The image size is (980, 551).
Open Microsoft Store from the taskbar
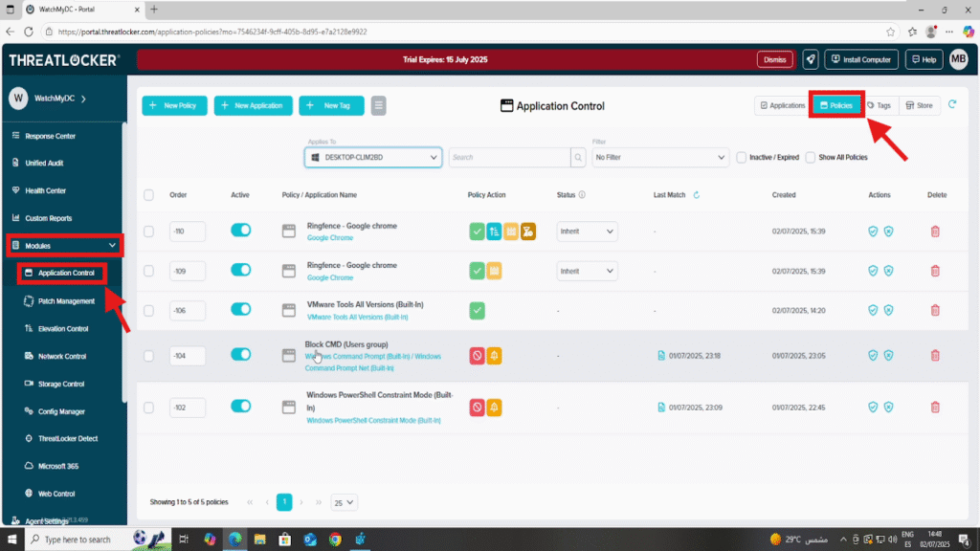pos(285,540)
